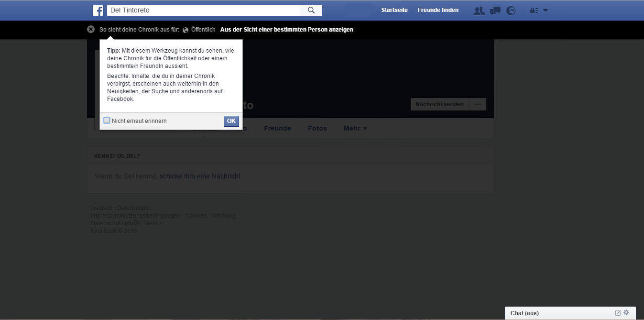Open the 'Werbung' footer link
The width and height of the screenshot is (644, 320).
[x=224, y=216]
